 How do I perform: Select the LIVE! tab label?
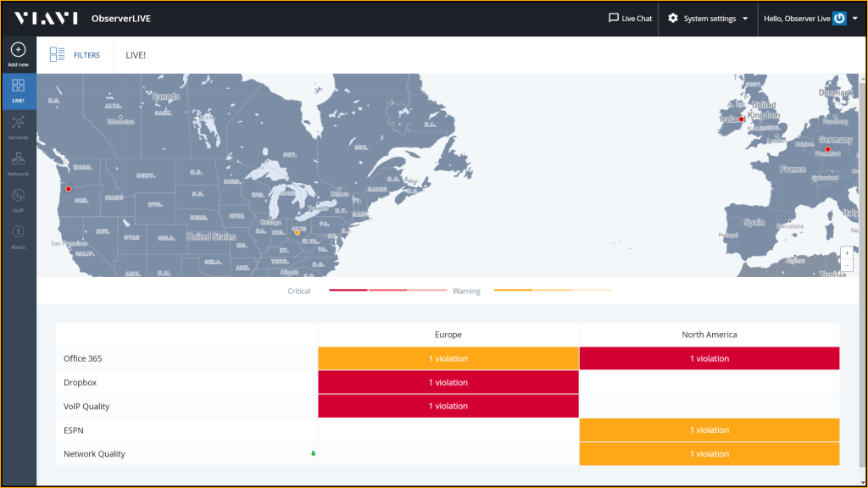pyautogui.click(x=136, y=55)
